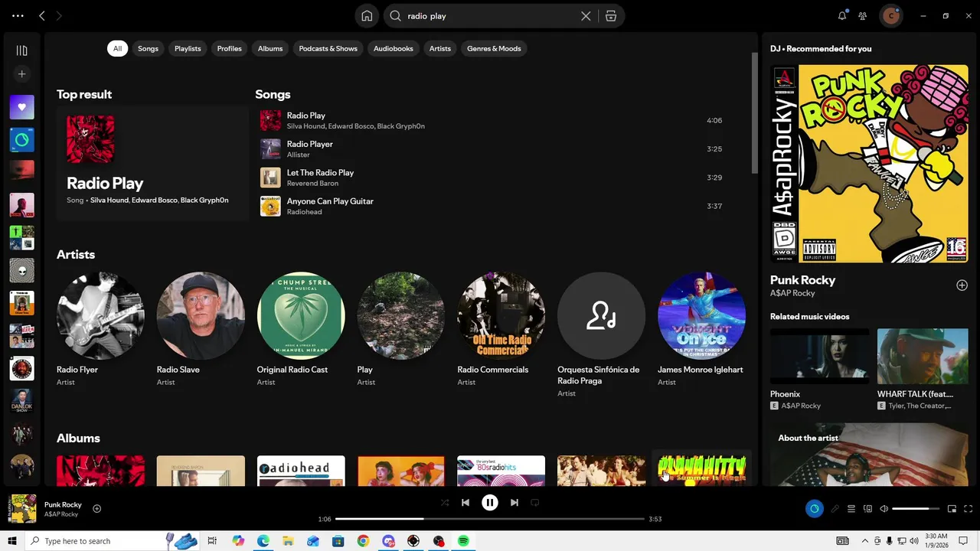Open the Albums section heading

click(78, 438)
